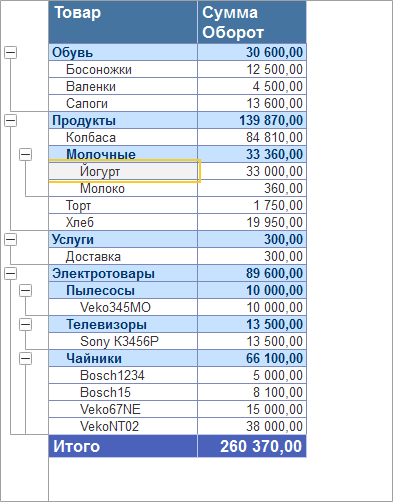Select the Хлеб row cell
This screenshot has width=393, height=502.
pos(123,222)
